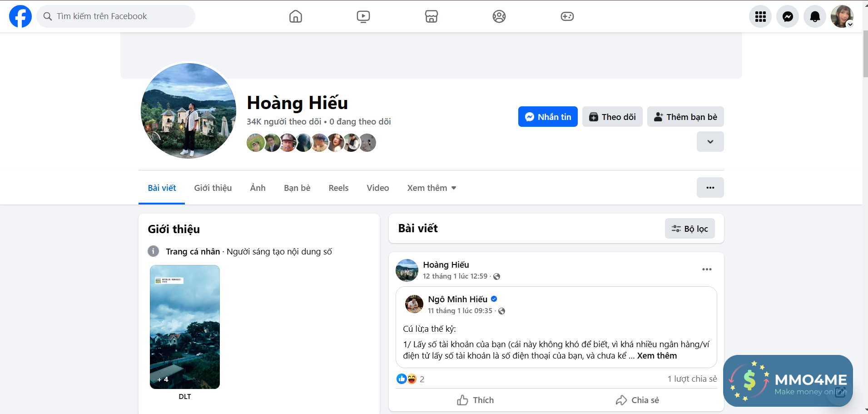
Task: Open the three-dot options on Hoàng Hiếu's post
Action: [x=707, y=269]
